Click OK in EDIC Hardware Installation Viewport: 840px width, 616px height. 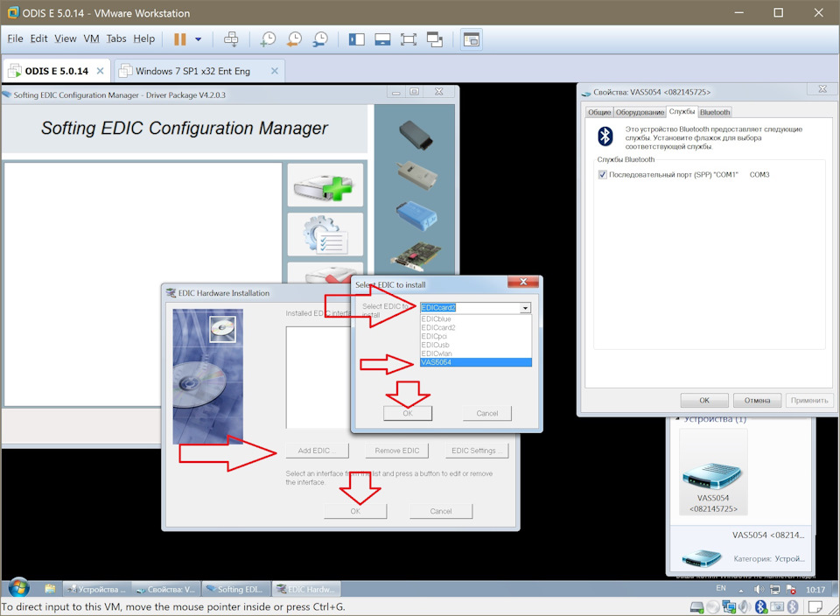pos(355,511)
